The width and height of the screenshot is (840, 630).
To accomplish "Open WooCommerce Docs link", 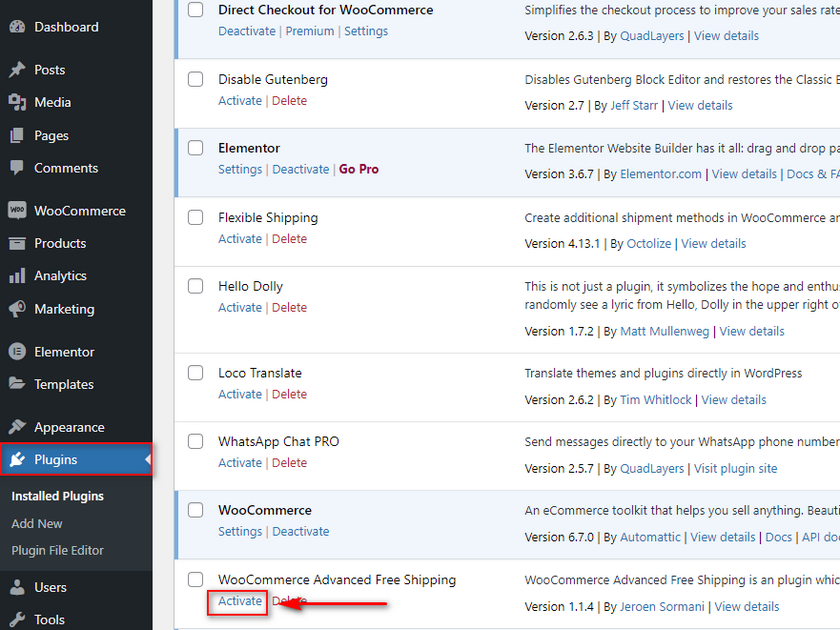I will point(778,537).
